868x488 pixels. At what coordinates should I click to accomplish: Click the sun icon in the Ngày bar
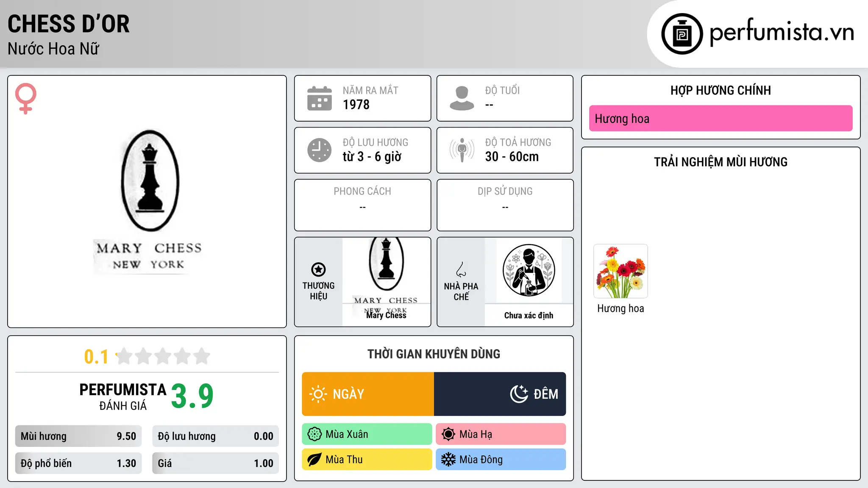coord(318,394)
